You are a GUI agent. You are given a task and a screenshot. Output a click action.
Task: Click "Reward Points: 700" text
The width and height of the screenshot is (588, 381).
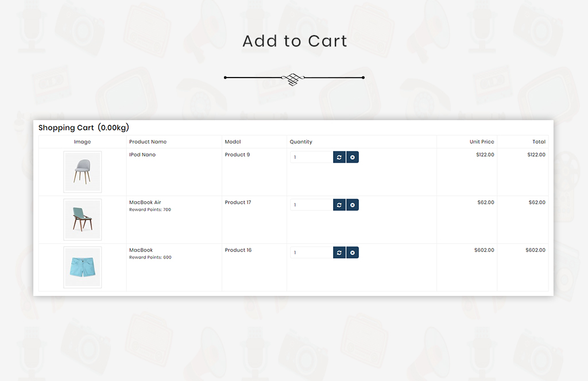(x=150, y=210)
